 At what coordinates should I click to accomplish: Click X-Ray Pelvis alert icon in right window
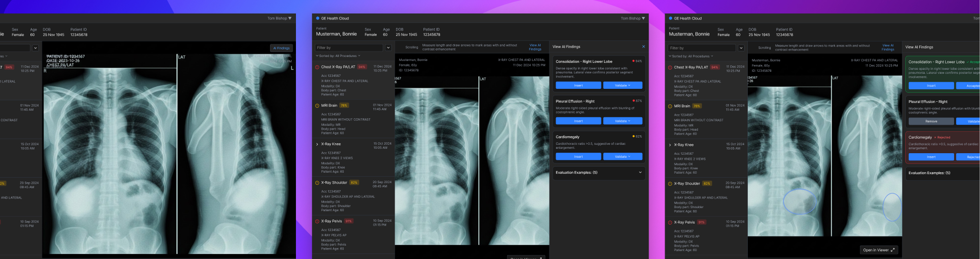coord(670,223)
